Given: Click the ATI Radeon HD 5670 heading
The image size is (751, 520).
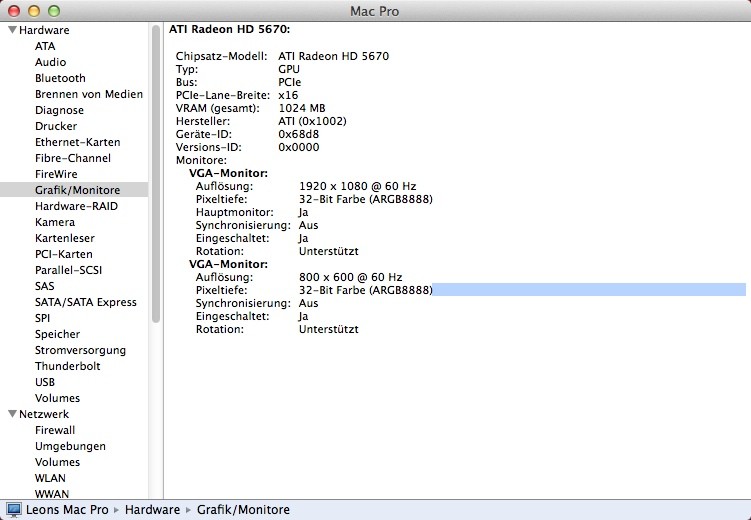Looking at the screenshot, I should 229,30.
